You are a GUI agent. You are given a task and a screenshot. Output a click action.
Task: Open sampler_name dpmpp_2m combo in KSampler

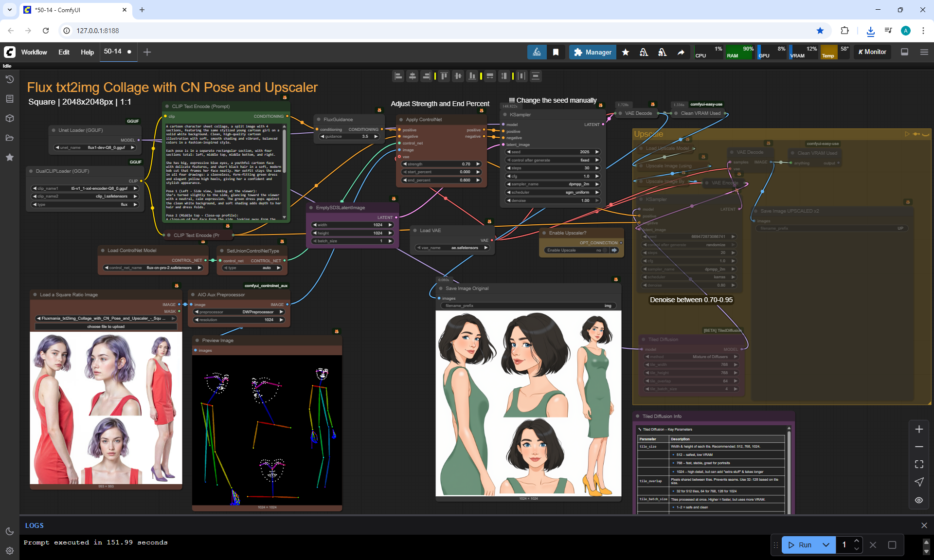pos(553,184)
